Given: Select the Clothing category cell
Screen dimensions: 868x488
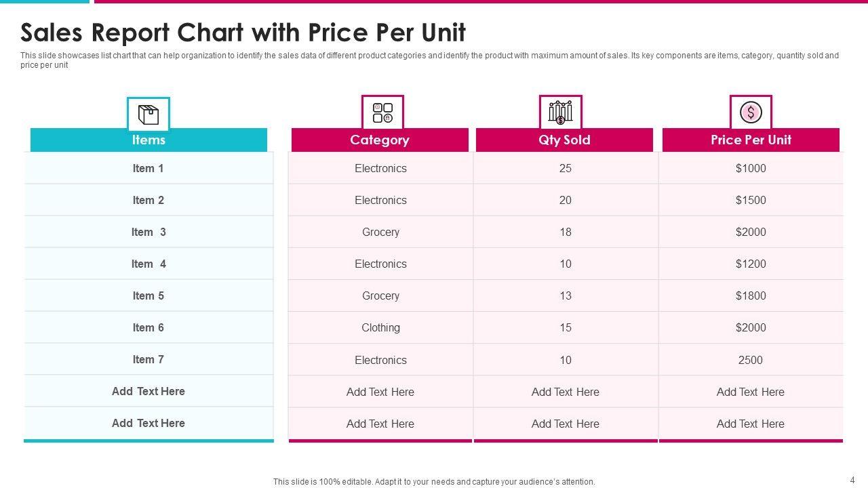Looking at the screenshot, I should [x=380, y=327].
